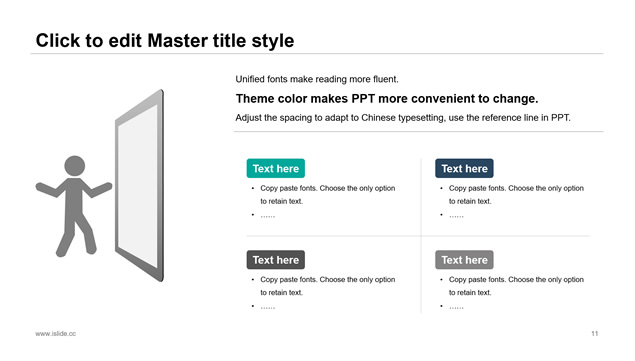Select the white display area of tablet
The height and width of the screenshot is (361, 635).
point(138,186)
